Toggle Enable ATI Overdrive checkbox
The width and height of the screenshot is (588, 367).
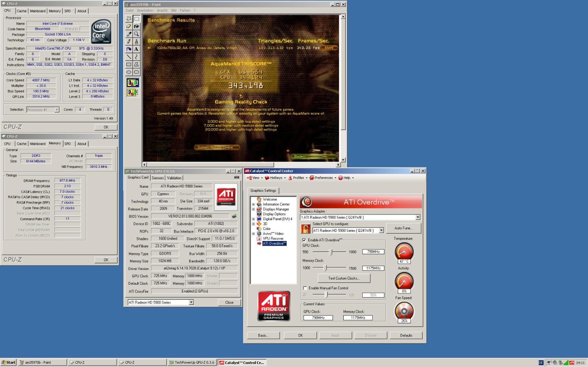pos(304,240)
